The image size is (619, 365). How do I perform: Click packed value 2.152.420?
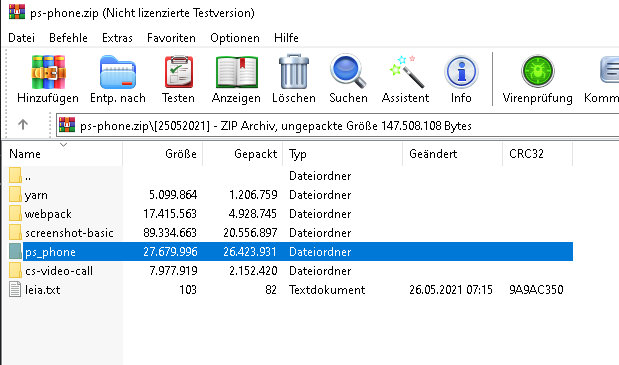253,271
